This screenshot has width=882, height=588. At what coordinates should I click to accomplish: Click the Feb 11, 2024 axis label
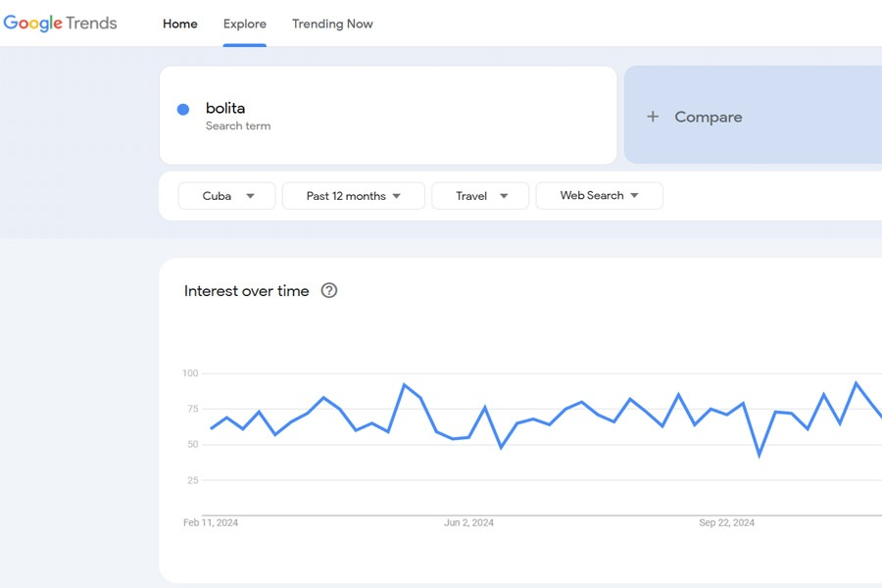211,522
